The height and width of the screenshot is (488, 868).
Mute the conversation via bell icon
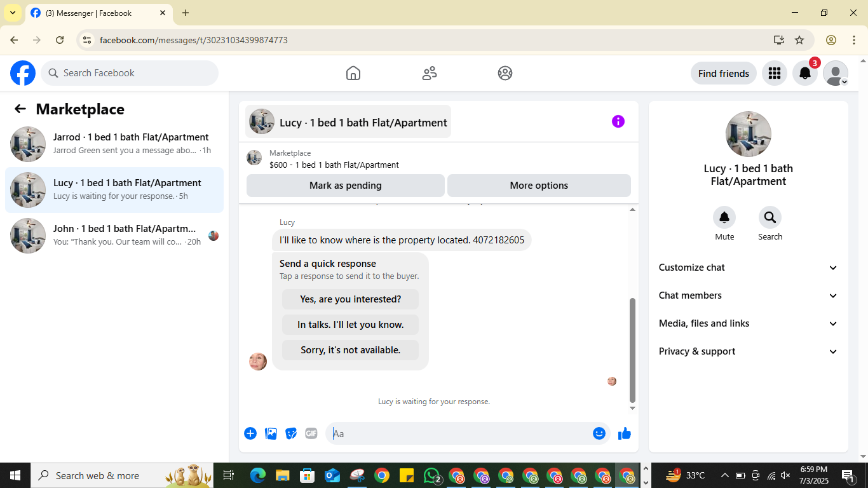(724, 218)
